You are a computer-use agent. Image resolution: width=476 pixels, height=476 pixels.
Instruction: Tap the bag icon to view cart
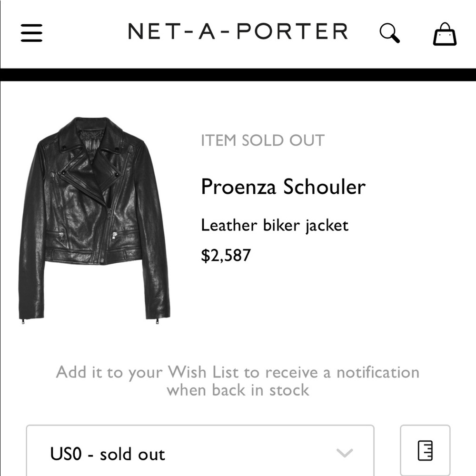445,33
